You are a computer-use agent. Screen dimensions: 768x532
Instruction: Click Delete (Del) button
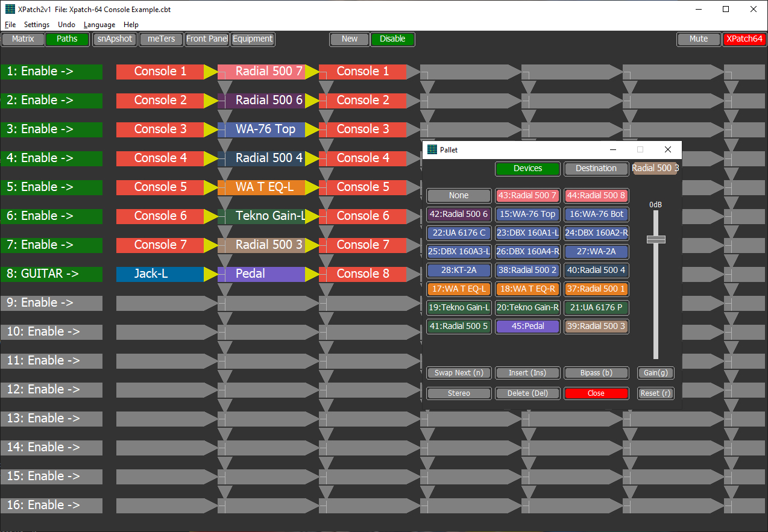527,393
